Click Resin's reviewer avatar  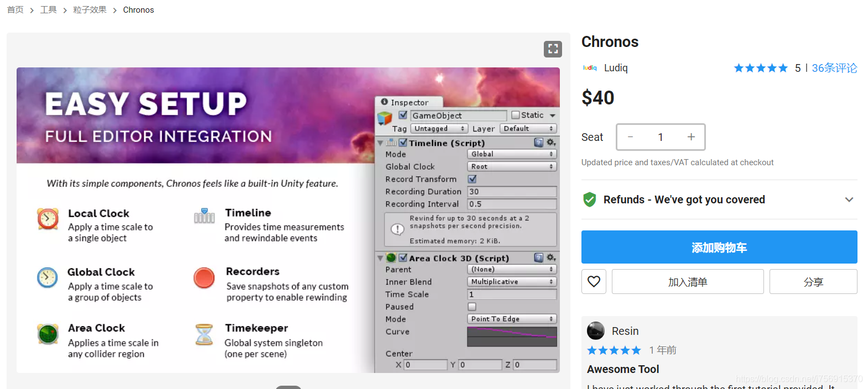[596, 330]
